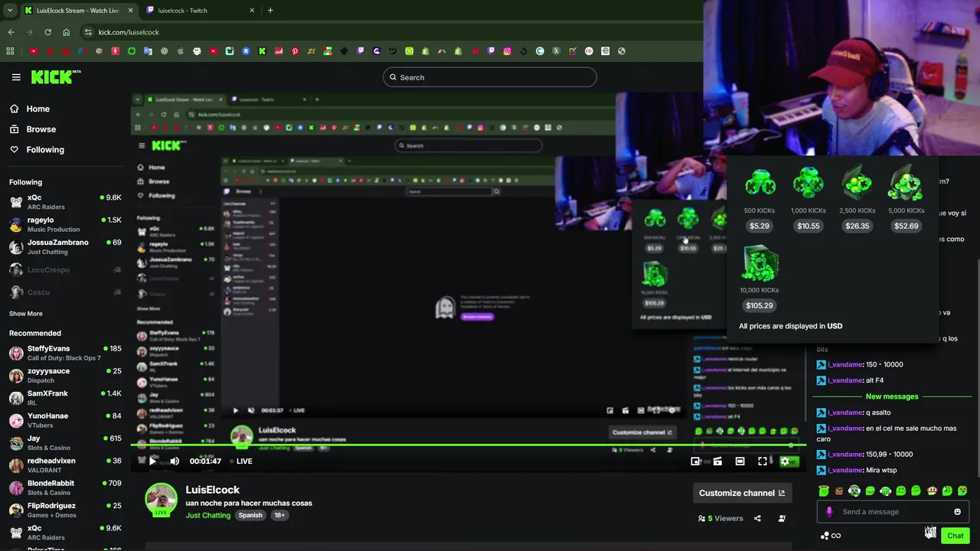Open JossuaZambrano channel in sidebar
The height and width of the screenshot is (551, 980).
pos(65,246)
